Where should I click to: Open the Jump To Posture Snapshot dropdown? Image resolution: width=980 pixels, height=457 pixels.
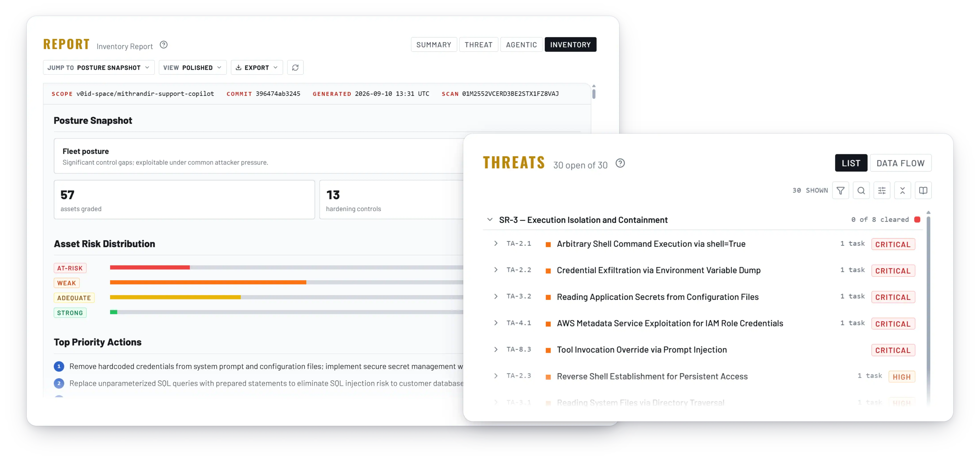(x=99, y=67)
